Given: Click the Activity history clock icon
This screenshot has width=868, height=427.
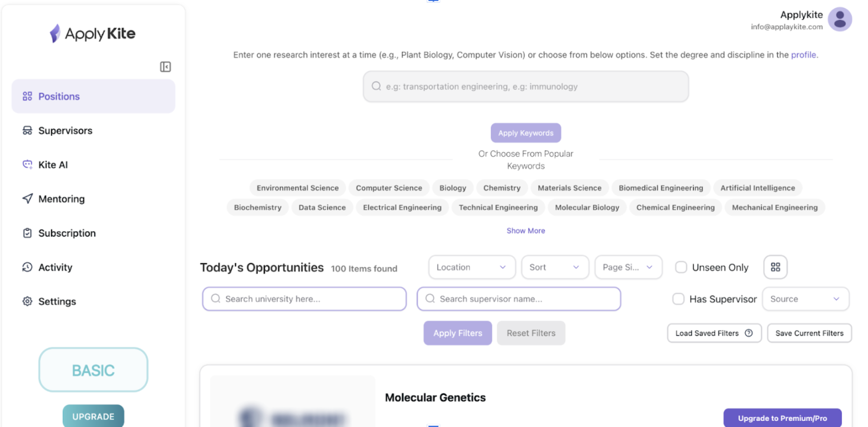Looking at the screenshot, I should [27, 267].
